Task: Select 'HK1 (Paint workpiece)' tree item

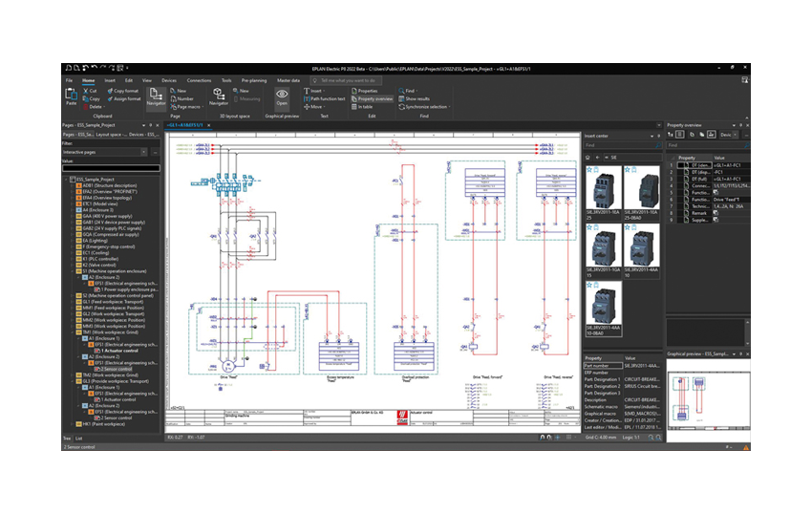Action: coord(103,424)
